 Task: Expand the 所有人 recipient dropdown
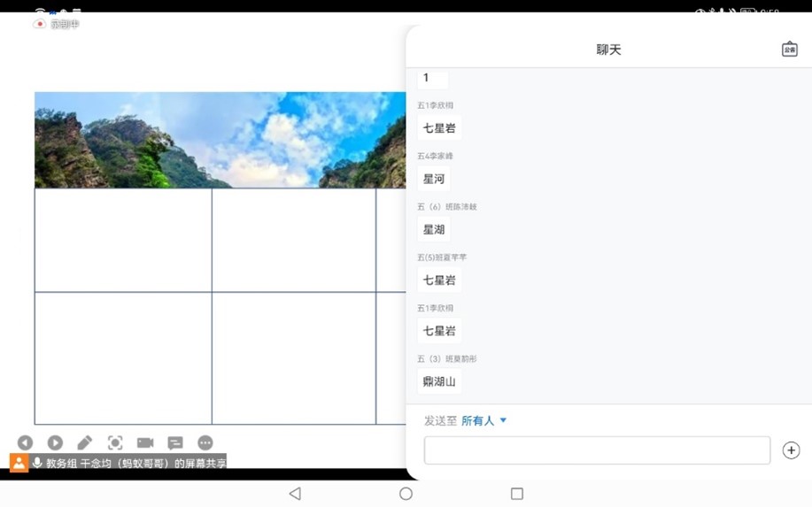(483, 421)
